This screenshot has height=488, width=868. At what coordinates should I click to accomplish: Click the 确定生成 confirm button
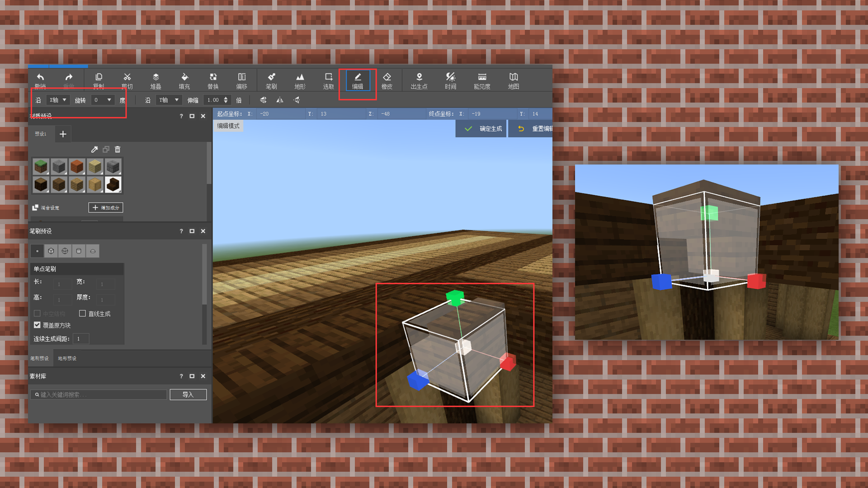click(481, 129)
